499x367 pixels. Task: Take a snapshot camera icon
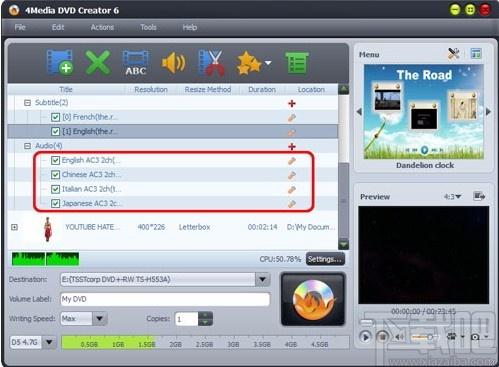(475, 337)
